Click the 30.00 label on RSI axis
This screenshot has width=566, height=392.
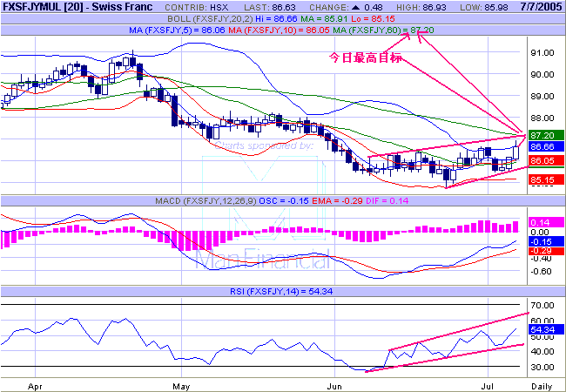[542, 367]
